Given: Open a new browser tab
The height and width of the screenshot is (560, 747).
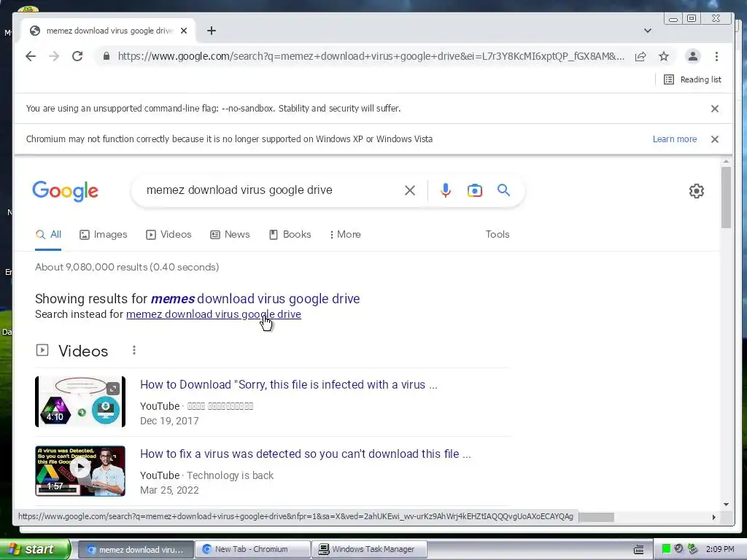Looking at the screenshot, I should click(x=212, y=31).
